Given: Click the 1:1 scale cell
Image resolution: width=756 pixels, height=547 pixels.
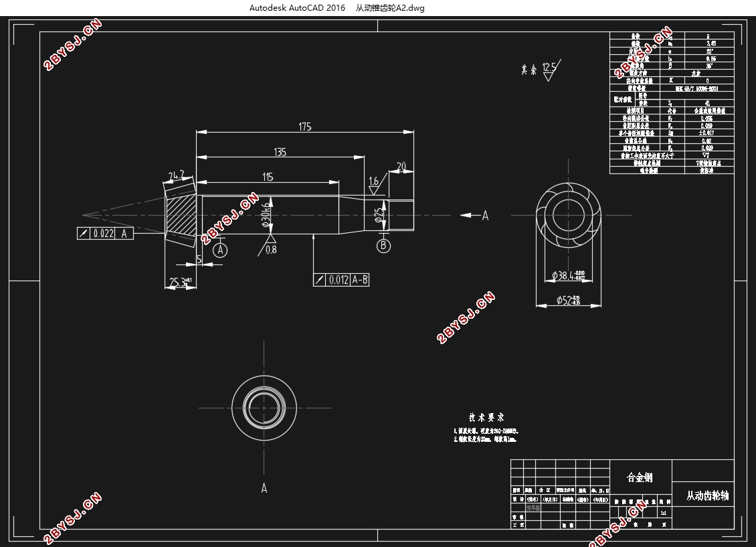Looking at the screenshot, I should 664,513.
